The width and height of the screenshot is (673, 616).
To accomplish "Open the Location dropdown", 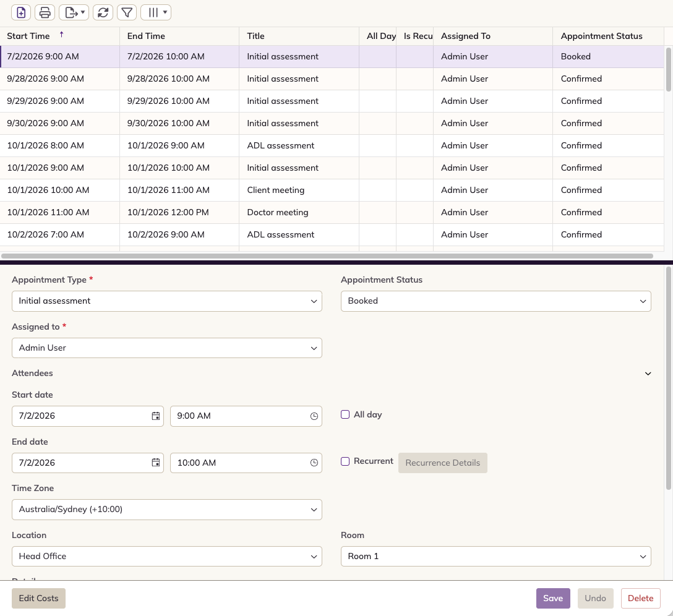I will click(x=167, y=557).
